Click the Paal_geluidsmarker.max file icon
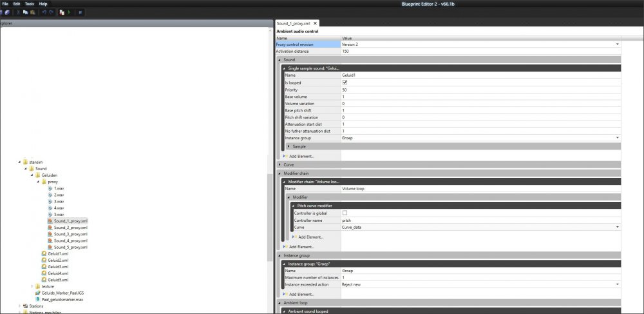644x314 pixels. pyautogui.click(x=37, y=299)
